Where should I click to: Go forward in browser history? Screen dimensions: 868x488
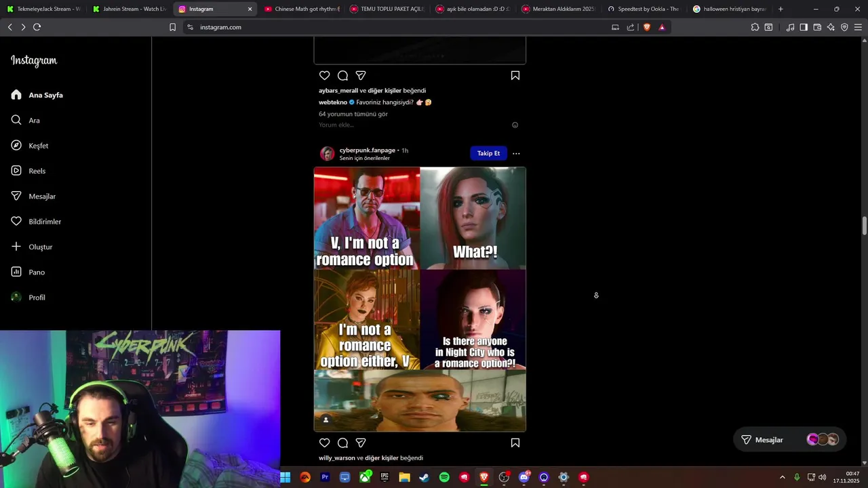pyautogui.click(x=23, y=27)
